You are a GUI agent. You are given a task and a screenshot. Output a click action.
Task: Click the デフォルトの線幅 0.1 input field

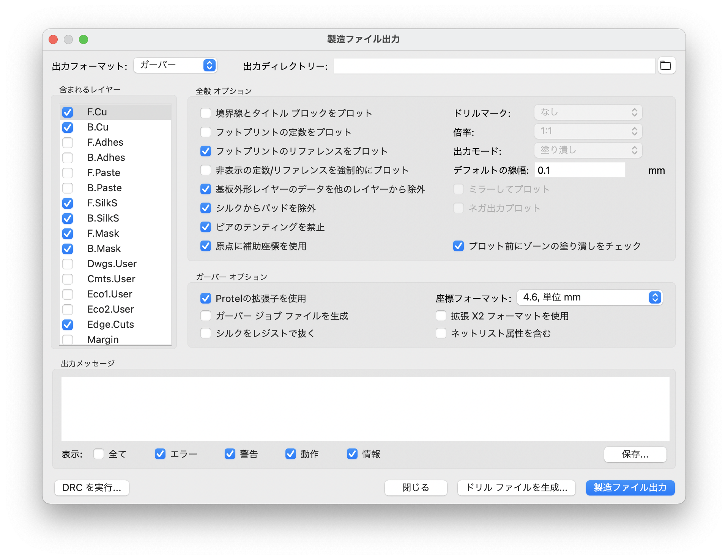580,170
